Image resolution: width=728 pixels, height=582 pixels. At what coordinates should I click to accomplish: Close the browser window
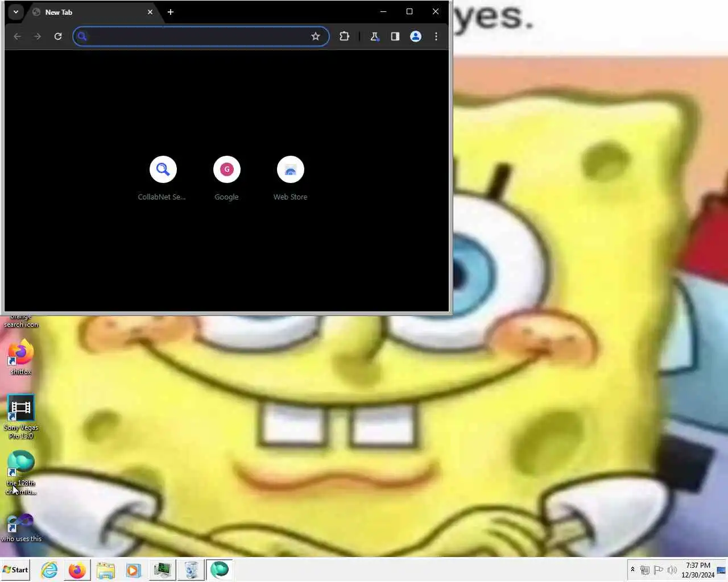[436, 11]
